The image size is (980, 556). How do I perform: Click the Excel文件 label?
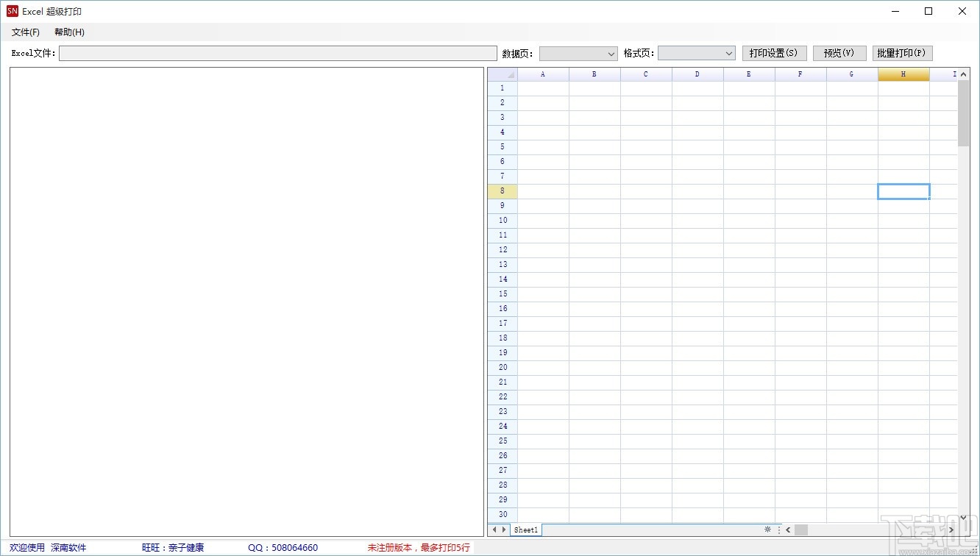[x=34, y=54]
